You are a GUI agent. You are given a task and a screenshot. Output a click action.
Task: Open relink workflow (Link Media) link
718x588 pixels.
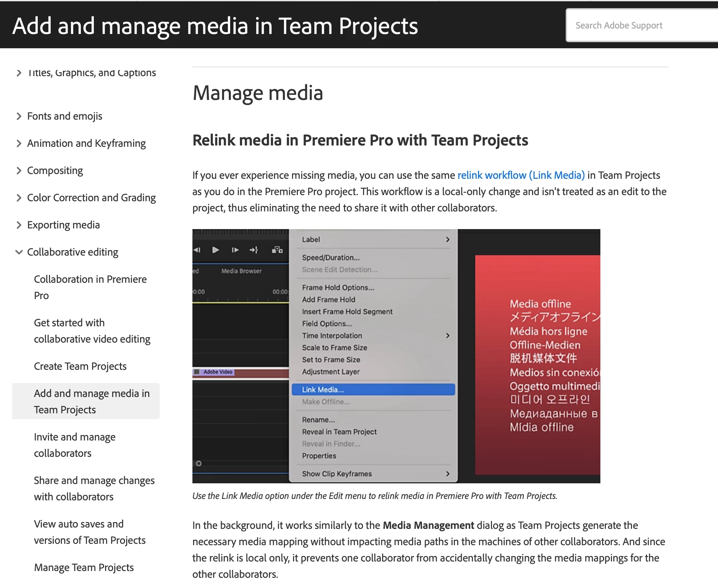tap(521, 175)
